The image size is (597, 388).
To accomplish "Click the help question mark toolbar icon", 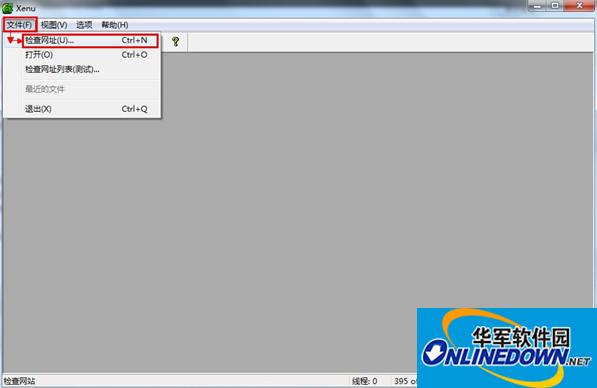I will [x=176, y=41].
